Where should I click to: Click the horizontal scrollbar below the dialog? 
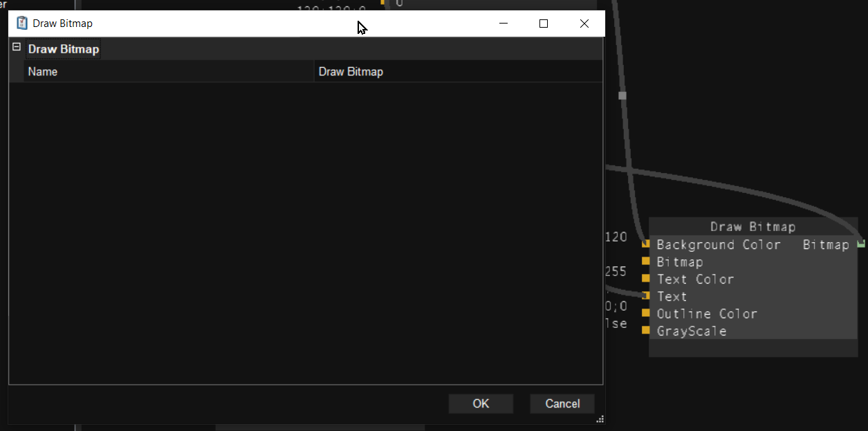[320, 428]
